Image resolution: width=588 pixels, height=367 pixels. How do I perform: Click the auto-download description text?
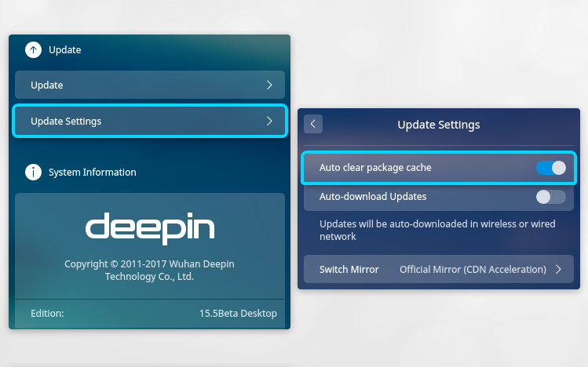tap(437, 231)
